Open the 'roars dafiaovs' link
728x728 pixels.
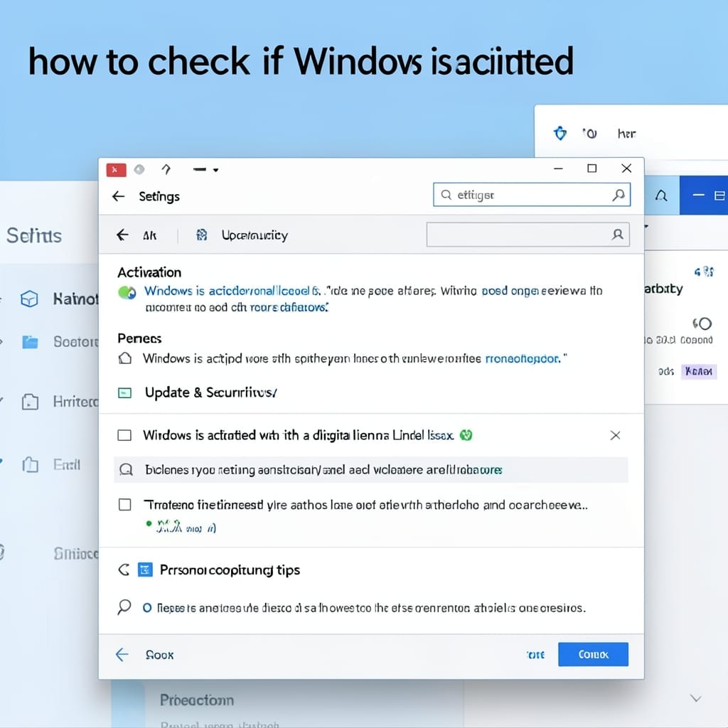tap(289, 307)
